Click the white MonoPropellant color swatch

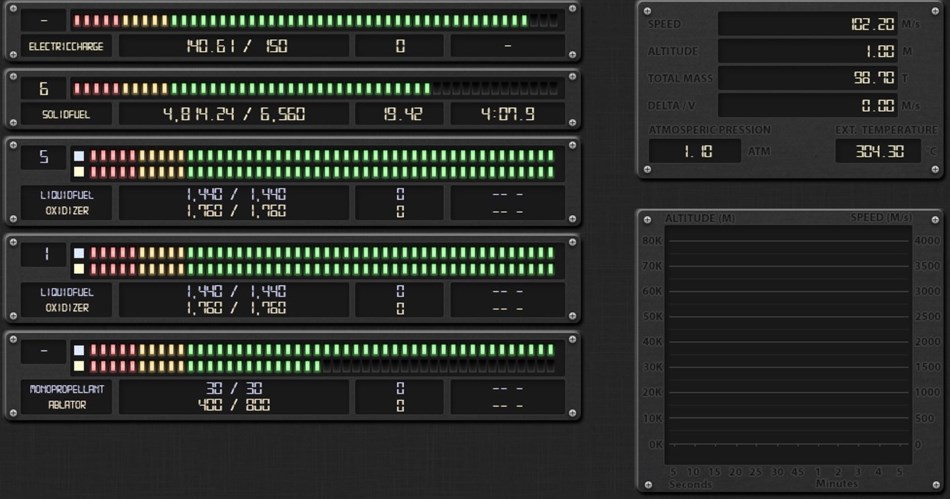tap(79, 350)
